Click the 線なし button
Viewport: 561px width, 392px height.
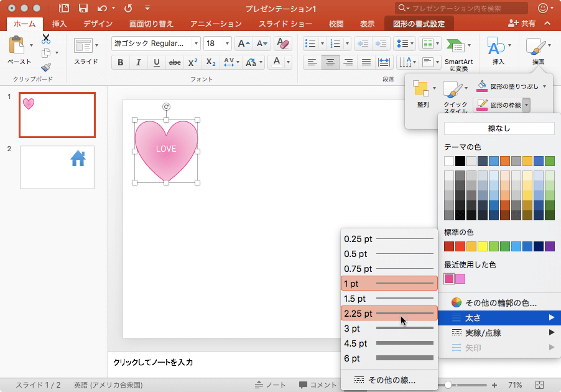click(499, 128)
